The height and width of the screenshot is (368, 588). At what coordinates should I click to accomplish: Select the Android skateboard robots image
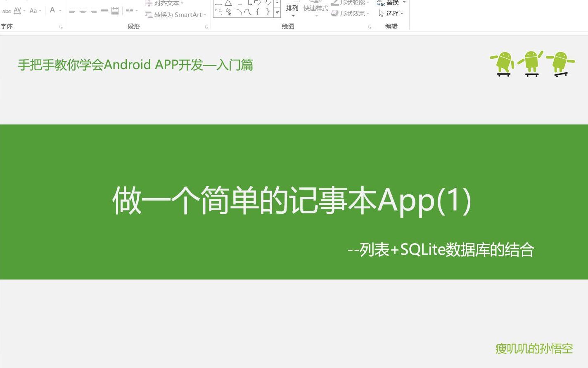click(x=532, y=64)
